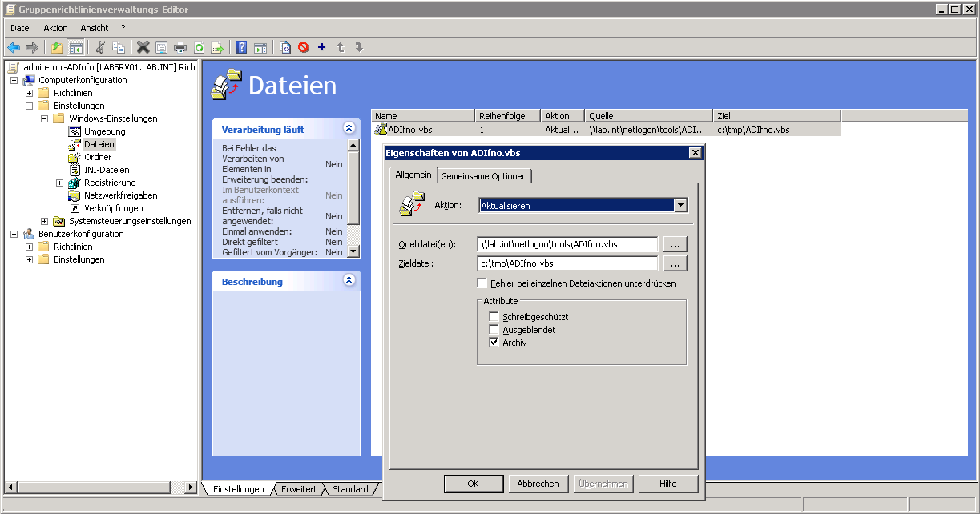Select the Delete (X) toolbar icon

point(143,47)
